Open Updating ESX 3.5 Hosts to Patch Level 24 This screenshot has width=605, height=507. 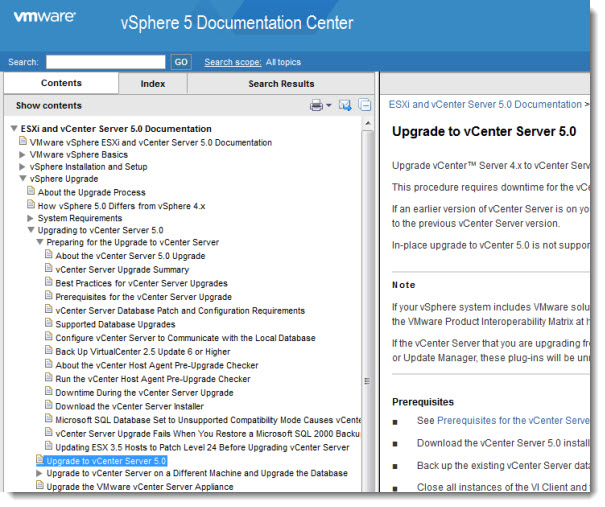pyautogui.click(x=203, y=450)
